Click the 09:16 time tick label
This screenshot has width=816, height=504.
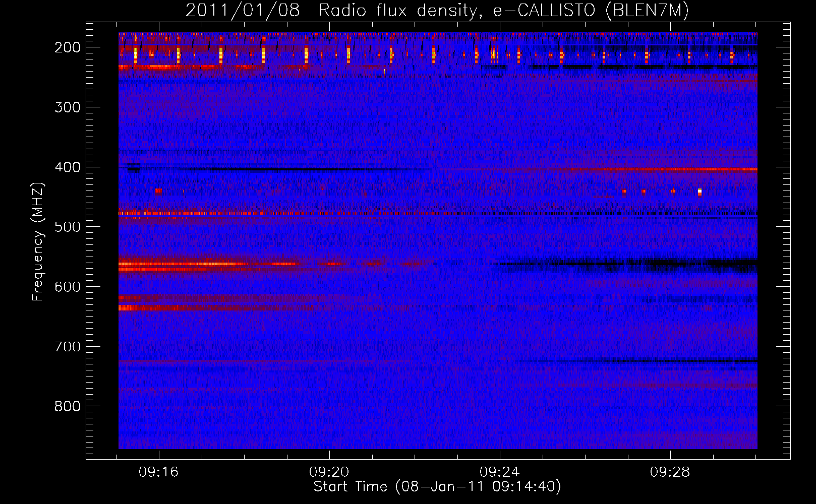coord(159,472)
